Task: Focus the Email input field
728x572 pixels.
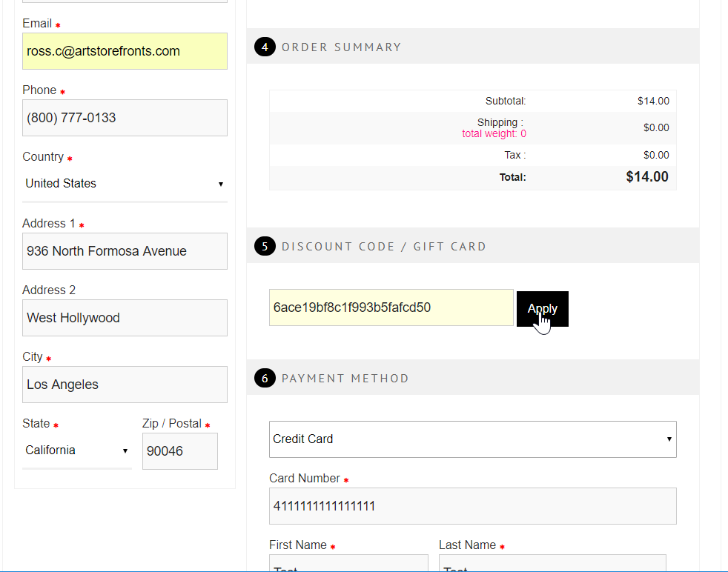Action: click(125, 51)
